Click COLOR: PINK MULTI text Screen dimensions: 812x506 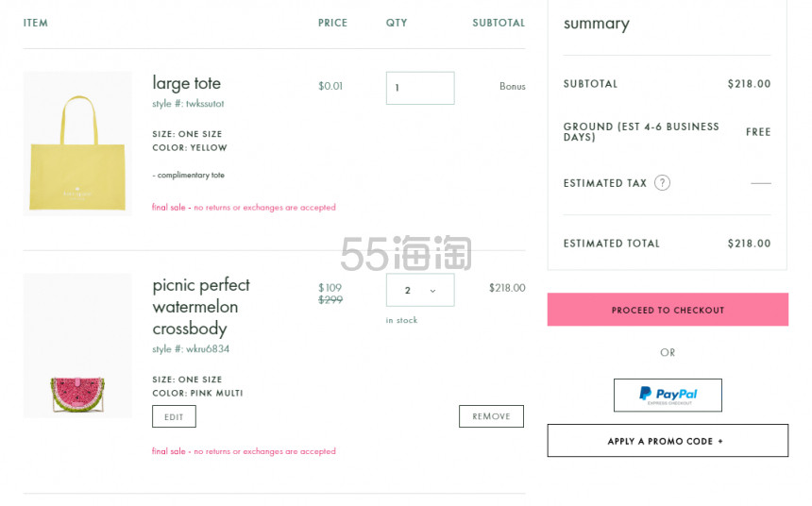coord(197,393)
